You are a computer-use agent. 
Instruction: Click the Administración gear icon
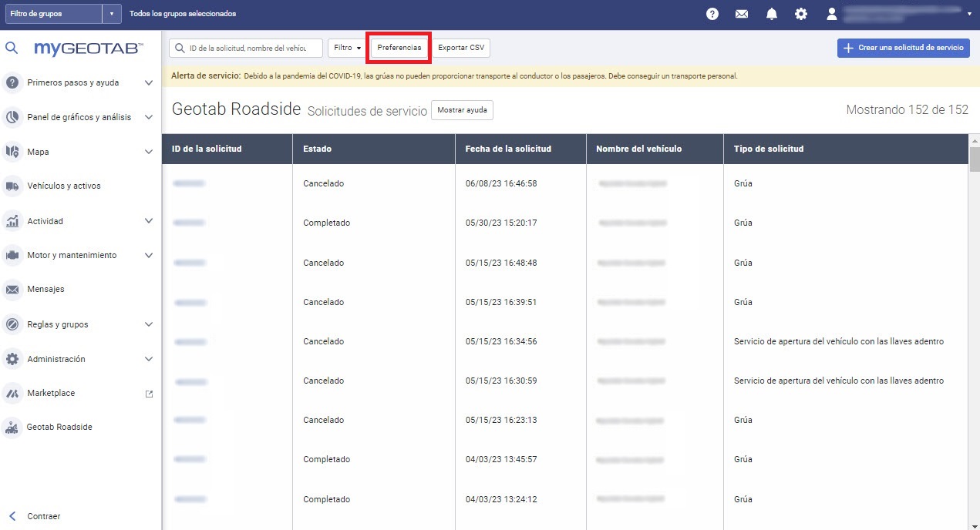click(12, 359)
